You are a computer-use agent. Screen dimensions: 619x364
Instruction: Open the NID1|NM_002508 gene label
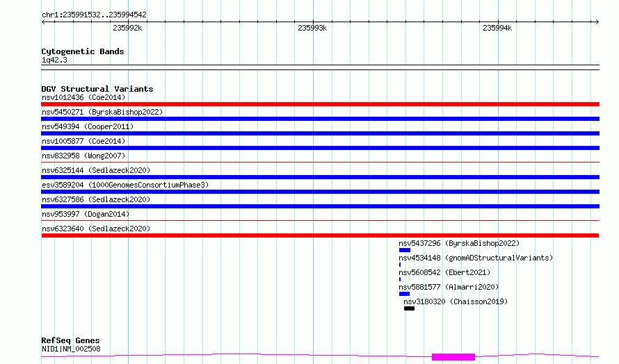coord(71,349)
